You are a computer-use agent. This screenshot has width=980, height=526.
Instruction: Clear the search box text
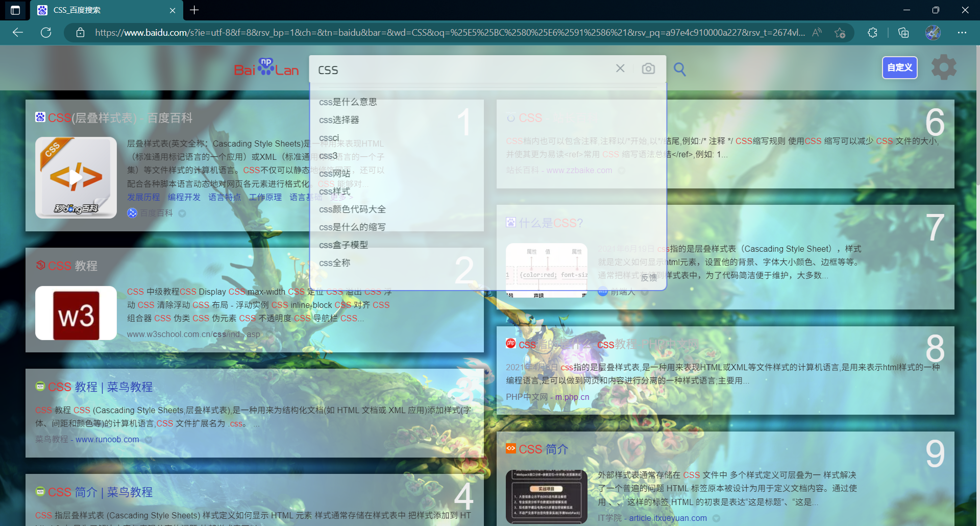click(x=620, y=68)
